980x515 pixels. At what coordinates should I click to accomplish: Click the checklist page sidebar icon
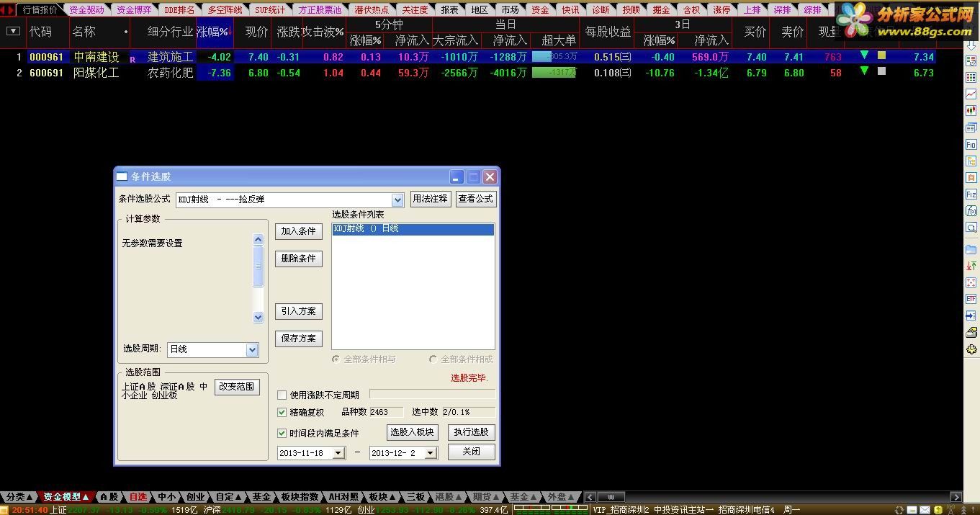click(x=971, y=61)
